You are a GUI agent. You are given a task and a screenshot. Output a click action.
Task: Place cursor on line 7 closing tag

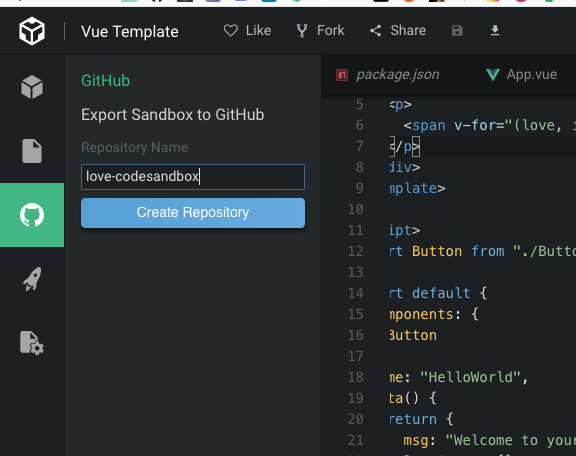405,147
